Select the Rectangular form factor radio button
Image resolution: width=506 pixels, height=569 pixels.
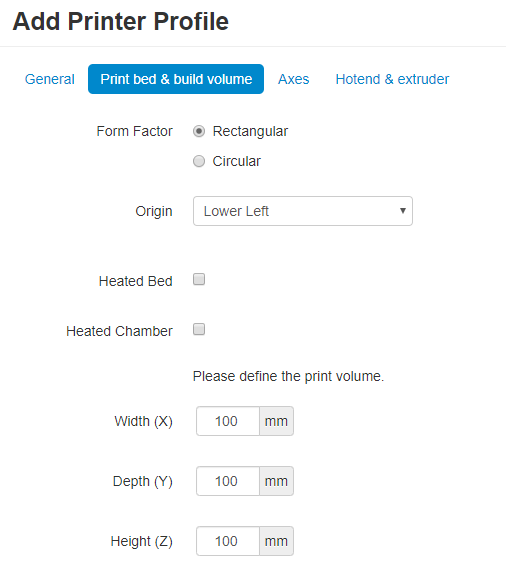point(199,131)
